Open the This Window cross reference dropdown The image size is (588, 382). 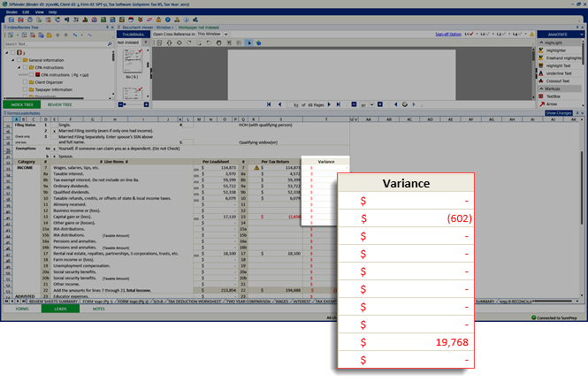tap(226, 34)
